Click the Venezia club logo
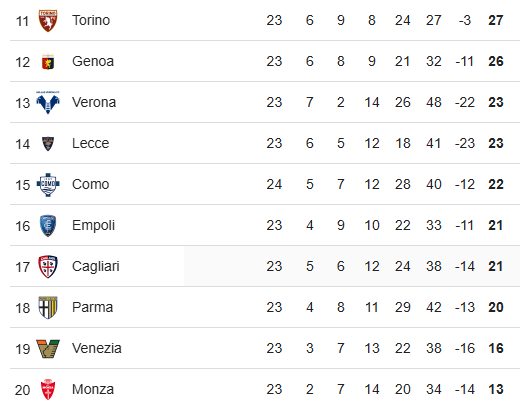 click(x=48, y=349)
